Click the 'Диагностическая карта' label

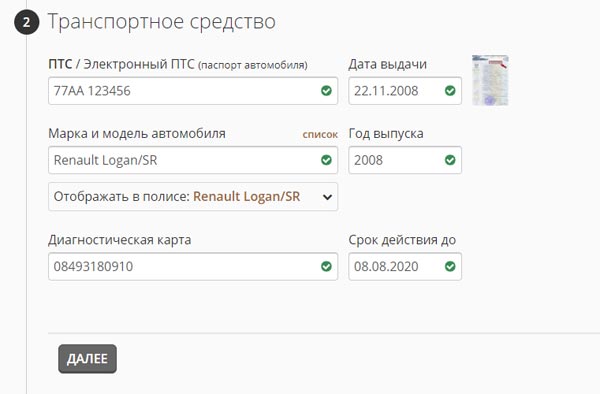coord(119,240)
